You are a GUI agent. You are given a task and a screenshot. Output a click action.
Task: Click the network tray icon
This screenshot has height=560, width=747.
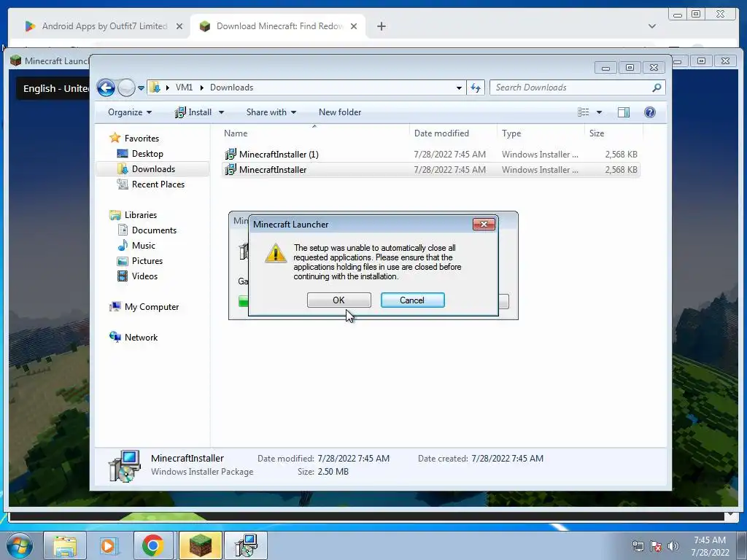click(638, 546)
